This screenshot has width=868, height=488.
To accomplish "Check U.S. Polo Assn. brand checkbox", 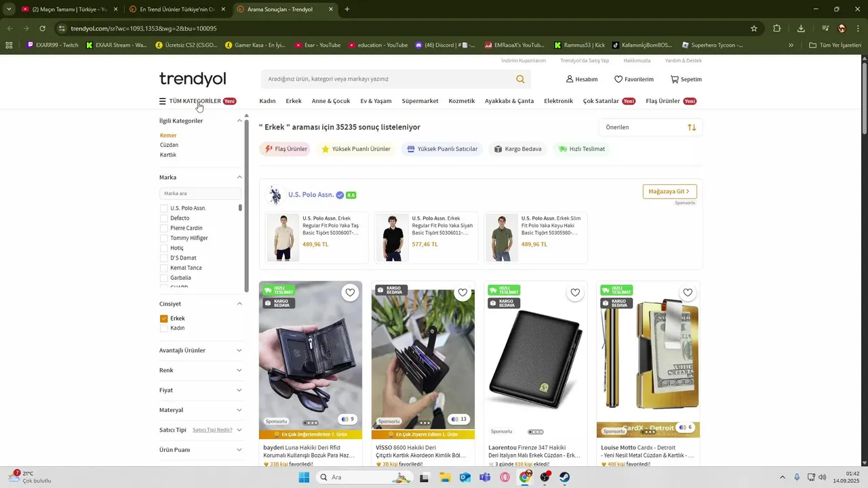I will tap(163, 208).
